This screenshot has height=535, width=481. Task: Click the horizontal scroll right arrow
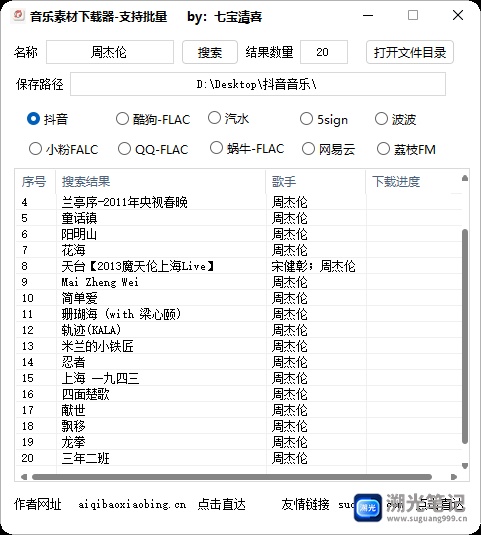(x=454, y=477)
